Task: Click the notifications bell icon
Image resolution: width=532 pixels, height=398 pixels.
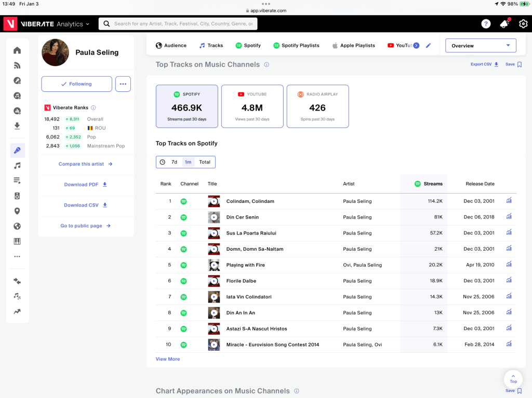Action: coord(504,24)
